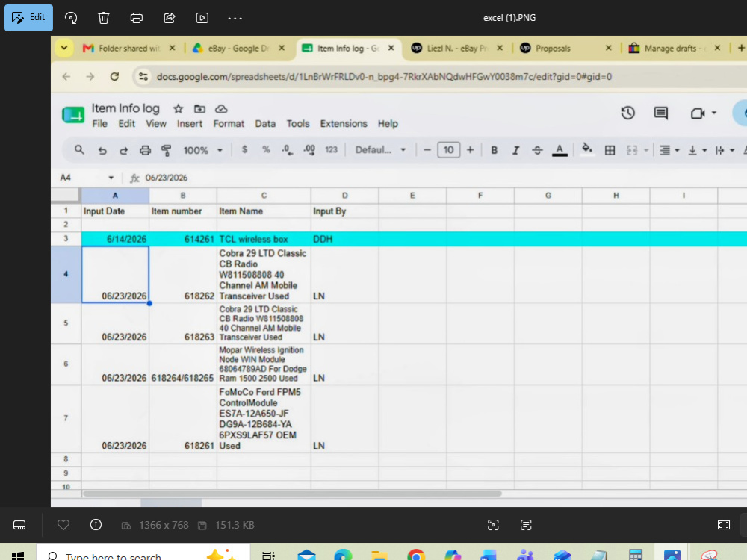Viewport: 747px width, 560px height.
Task: Decrease font size minus button
Action: pos(427,150)
